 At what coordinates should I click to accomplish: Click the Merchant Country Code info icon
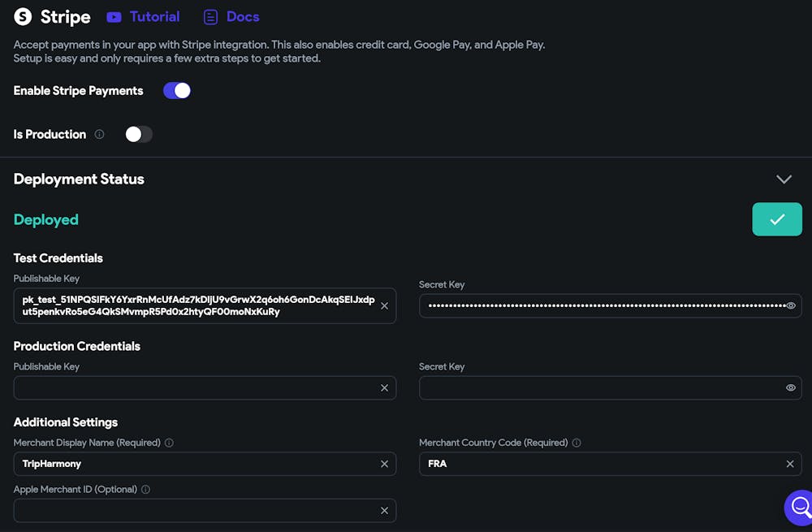click(577, 443)
